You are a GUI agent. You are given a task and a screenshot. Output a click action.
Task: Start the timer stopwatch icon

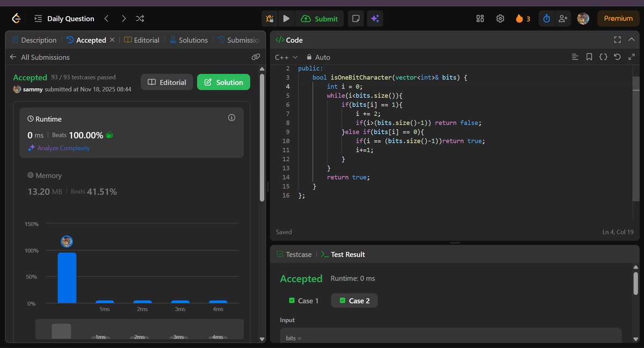coord(546,18)
